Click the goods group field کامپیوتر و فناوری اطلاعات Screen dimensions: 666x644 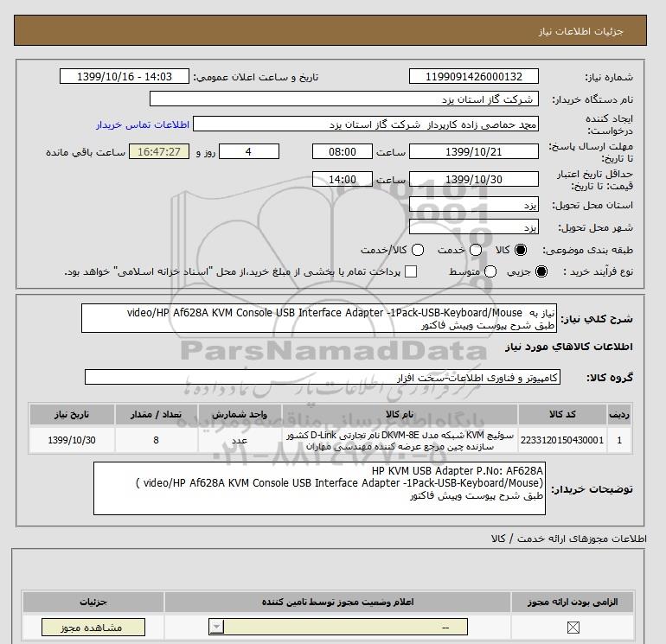click(323, 377)
